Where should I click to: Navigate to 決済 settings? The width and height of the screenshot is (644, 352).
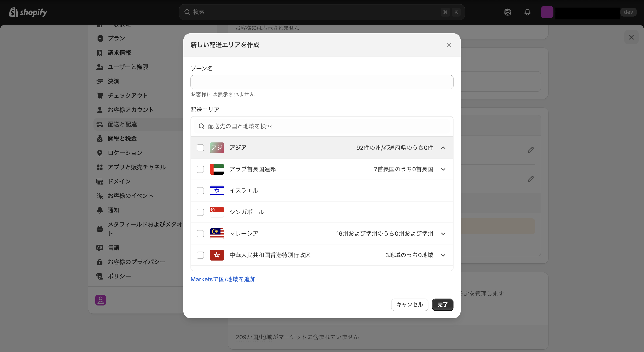pos(114,81)
